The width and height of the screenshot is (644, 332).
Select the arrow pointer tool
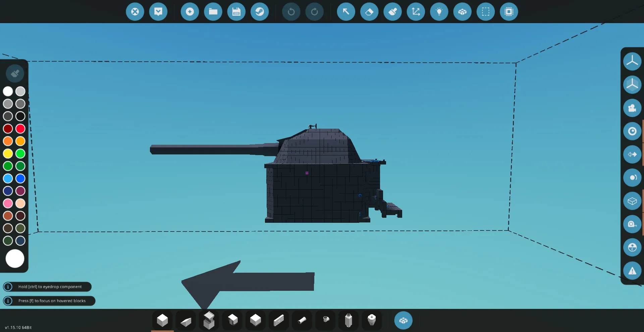tap(346, 12)
